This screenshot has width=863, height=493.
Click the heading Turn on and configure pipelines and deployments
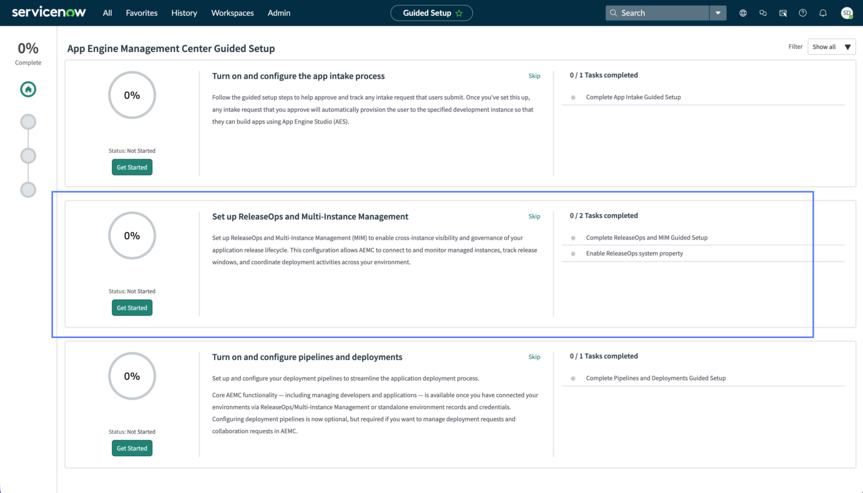pos(307,357)
